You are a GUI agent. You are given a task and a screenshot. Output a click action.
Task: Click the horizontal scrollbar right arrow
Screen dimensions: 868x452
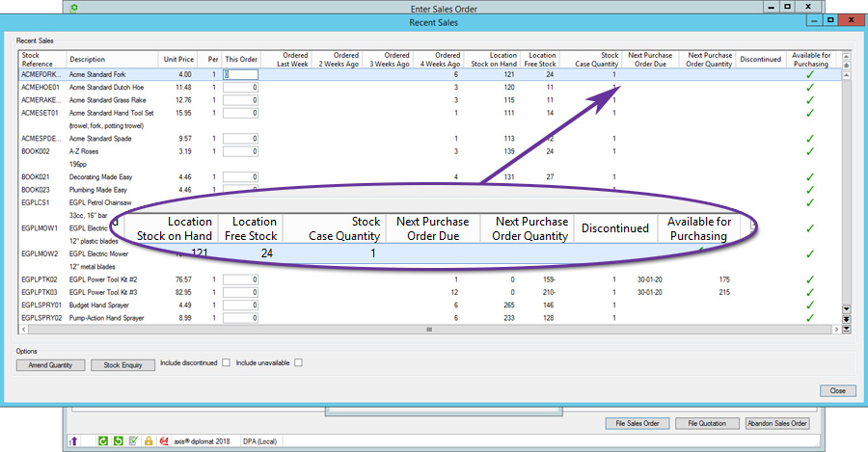[x=836, y=330]
